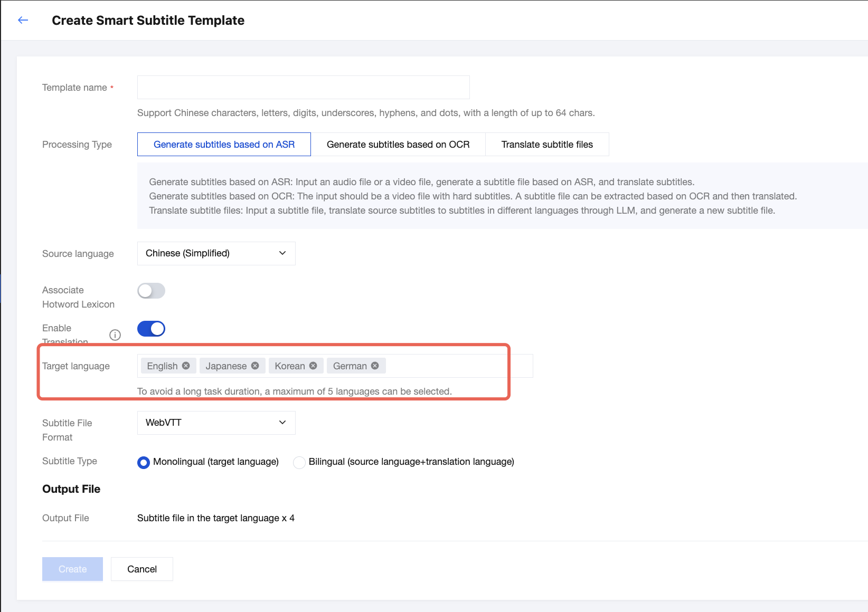Open the Source language dropdown
This screenshot has height=612, width=868.
coord(216,253)
